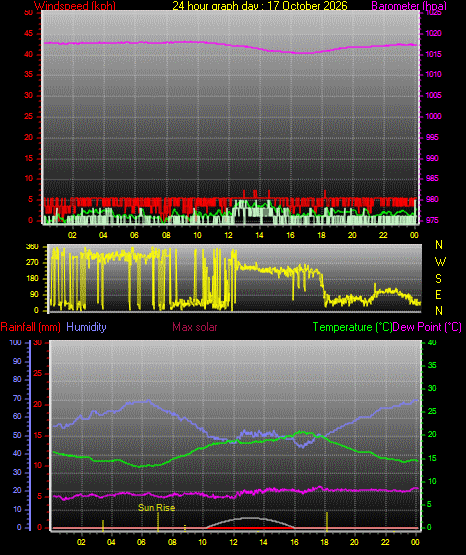Screen dimensions: 466x555
Task: Click the '35' windspeed axis value
Action: (x=29, y=75)
